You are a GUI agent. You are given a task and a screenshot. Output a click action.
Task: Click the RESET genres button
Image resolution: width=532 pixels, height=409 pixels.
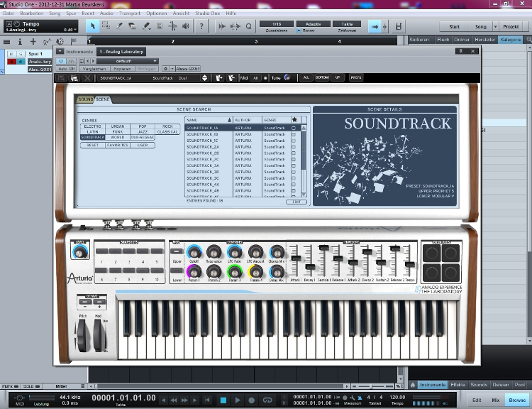coord(93,145)
